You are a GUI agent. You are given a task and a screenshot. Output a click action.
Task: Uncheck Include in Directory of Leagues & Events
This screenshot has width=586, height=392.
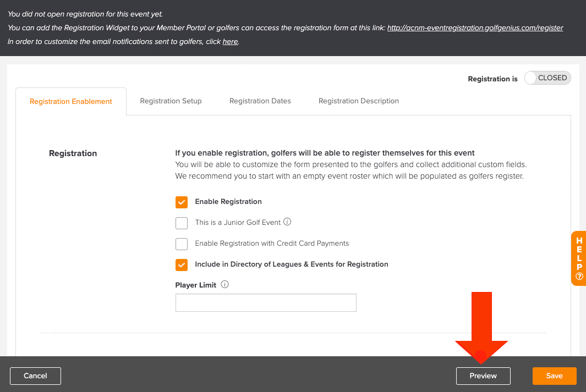[x=182, y=264]
